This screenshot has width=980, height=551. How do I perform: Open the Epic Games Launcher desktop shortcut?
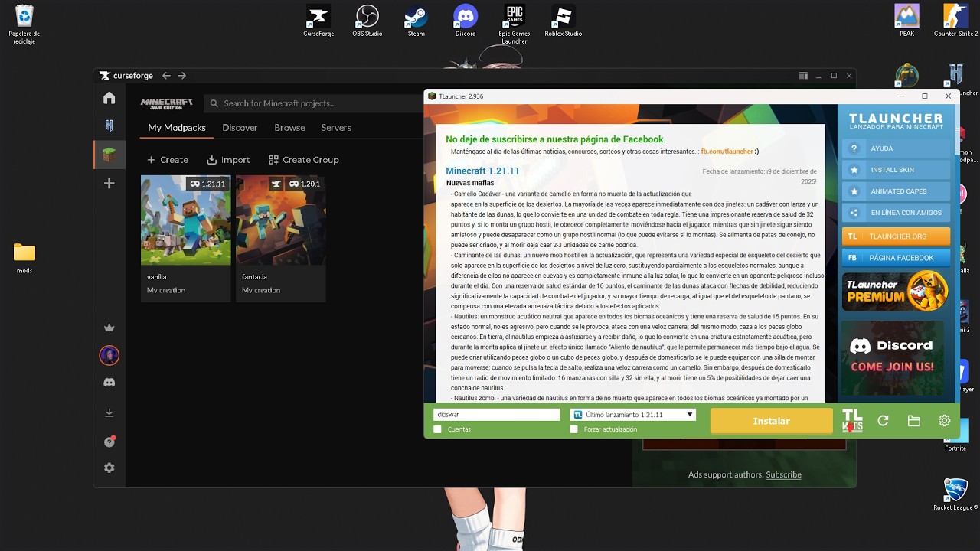pos(514,23)
